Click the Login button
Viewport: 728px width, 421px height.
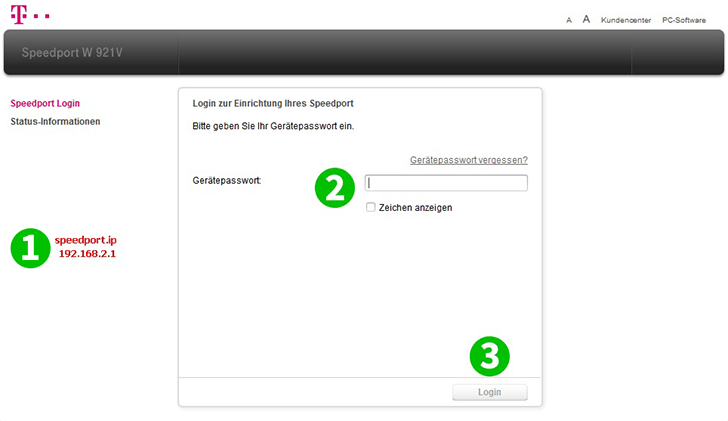(x=490, y=392)
